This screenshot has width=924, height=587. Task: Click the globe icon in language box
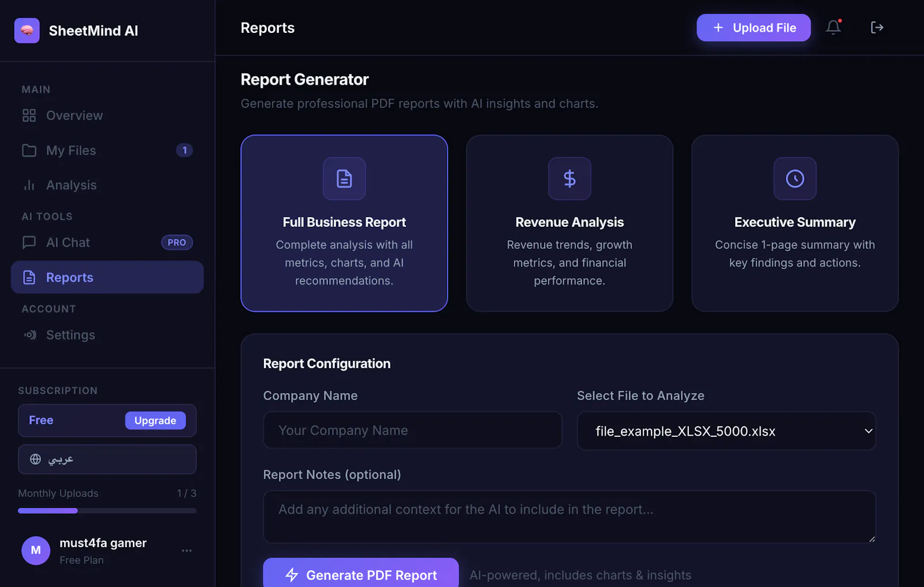[35, 459]
